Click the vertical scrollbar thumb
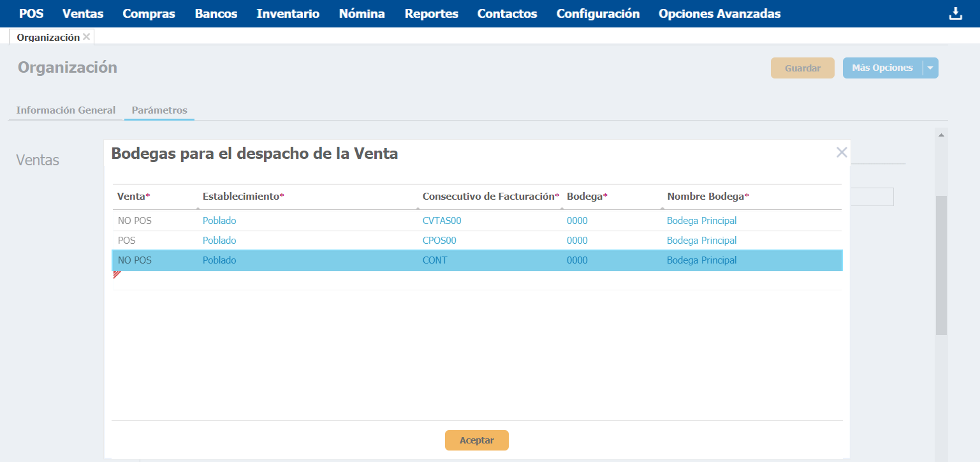 pos(941,265)
